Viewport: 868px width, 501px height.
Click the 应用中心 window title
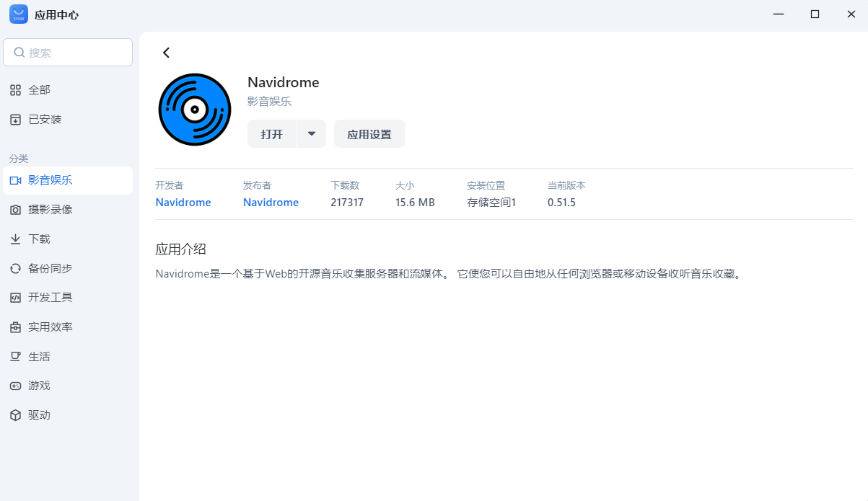57,14
